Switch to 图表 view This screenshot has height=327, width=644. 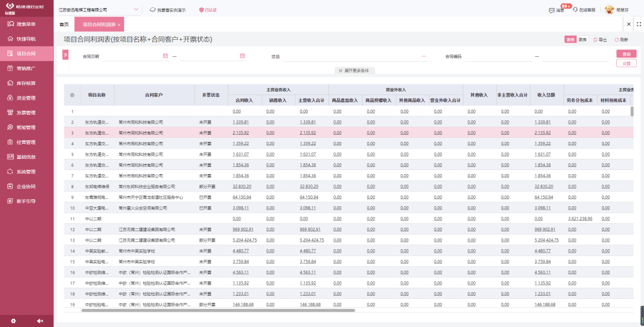[582, 39]
